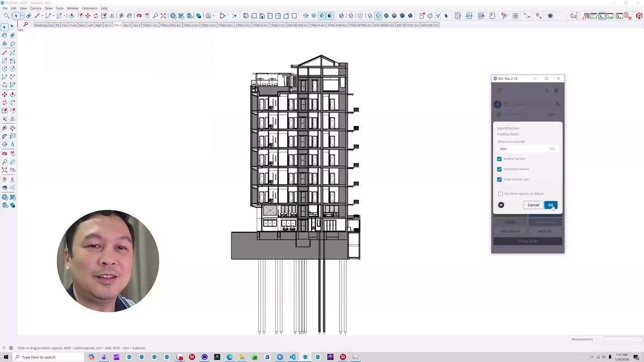Click the Labels button in 5D+ panel
Screen dimensions: 644x362
coord(510,222)
